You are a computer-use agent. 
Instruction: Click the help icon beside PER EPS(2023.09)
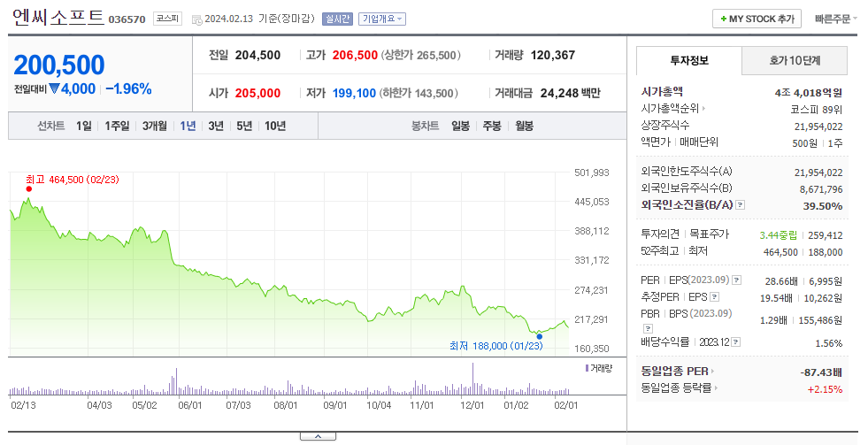[x=737, y=280]
